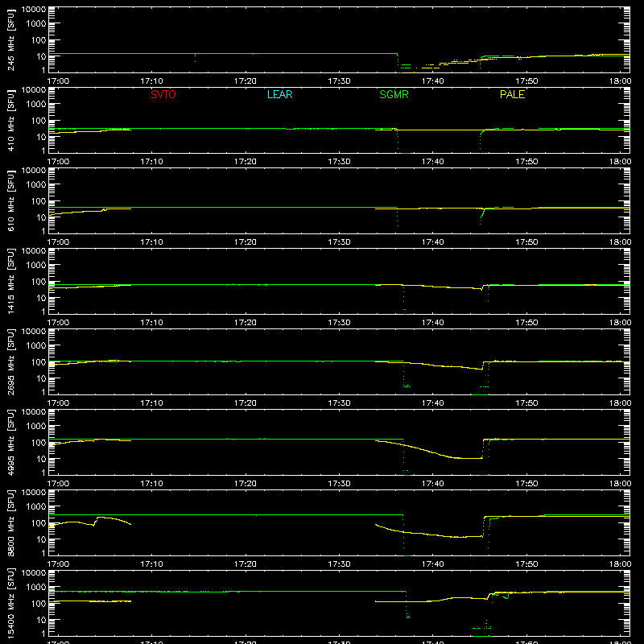The width and height of the screenshot is (644, 644).
Task: Click 18:00 tick below the 410 MHz plot
Action: 620,162
